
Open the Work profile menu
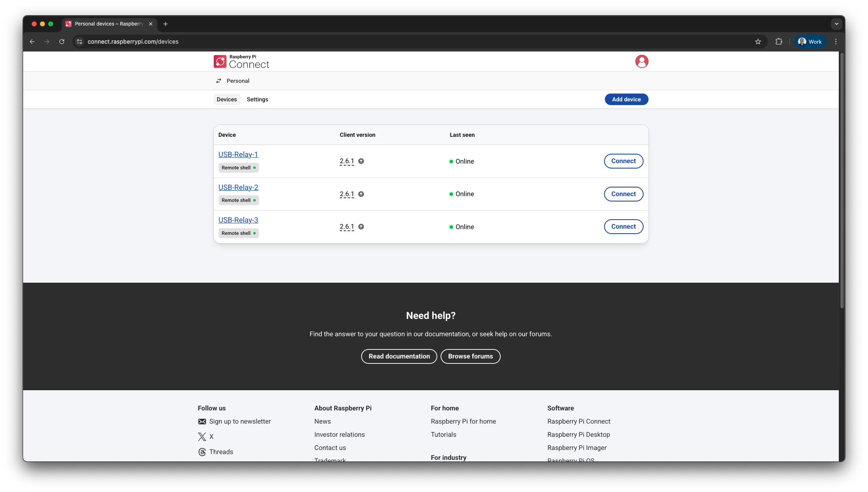pos(810,42)
